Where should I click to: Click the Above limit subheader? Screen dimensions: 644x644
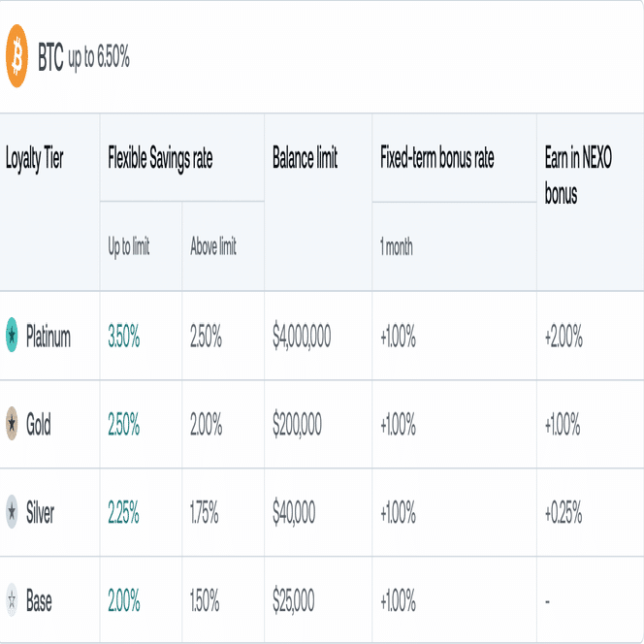coord(213,246)
